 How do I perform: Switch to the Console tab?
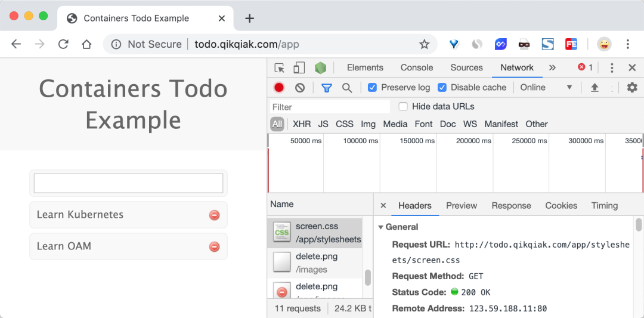click(417, 68)
